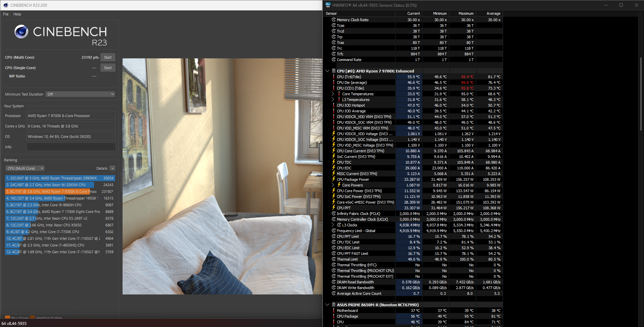Open the Ranking CPU (Multi Core) dropdown
This screenshot has width=644, height=327.
(25, 168)
